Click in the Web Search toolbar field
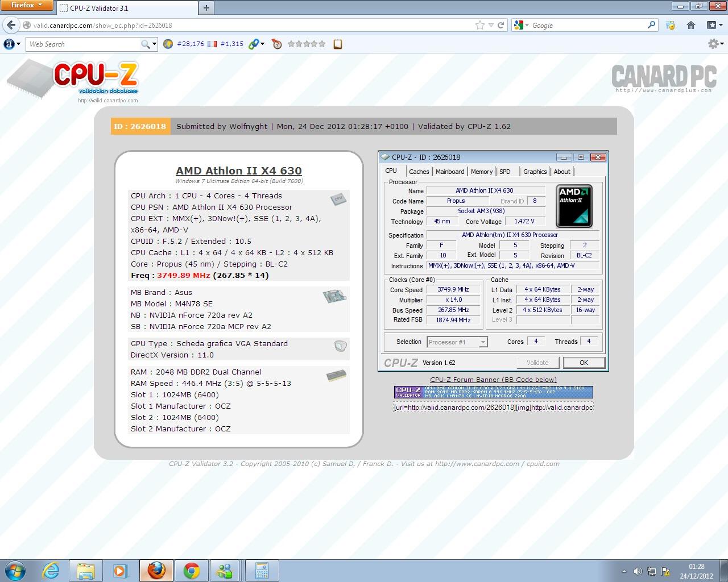The image size is (728, 582). pyautogui.click(x=83, y=44)
